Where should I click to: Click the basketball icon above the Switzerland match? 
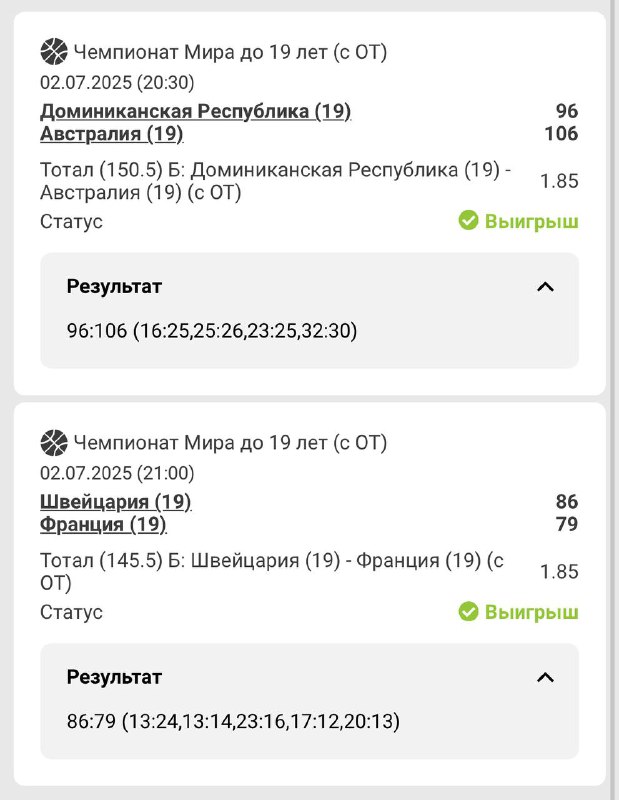click(54, 442)
